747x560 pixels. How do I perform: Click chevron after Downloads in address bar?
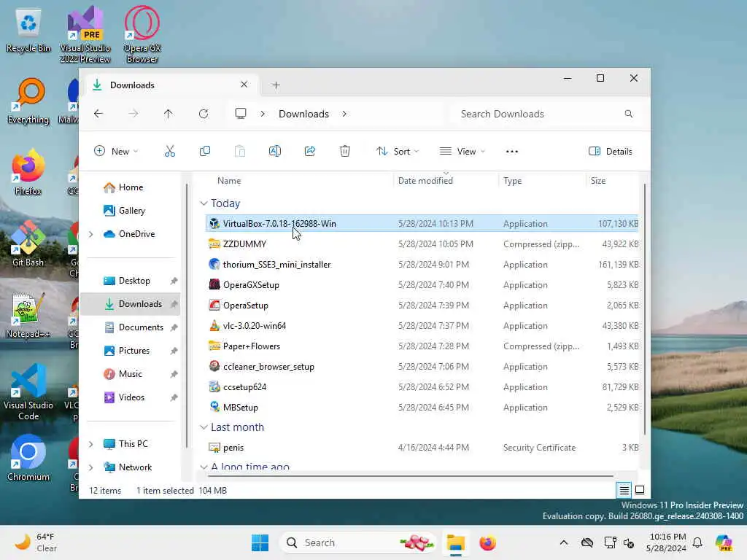(344, 114)
